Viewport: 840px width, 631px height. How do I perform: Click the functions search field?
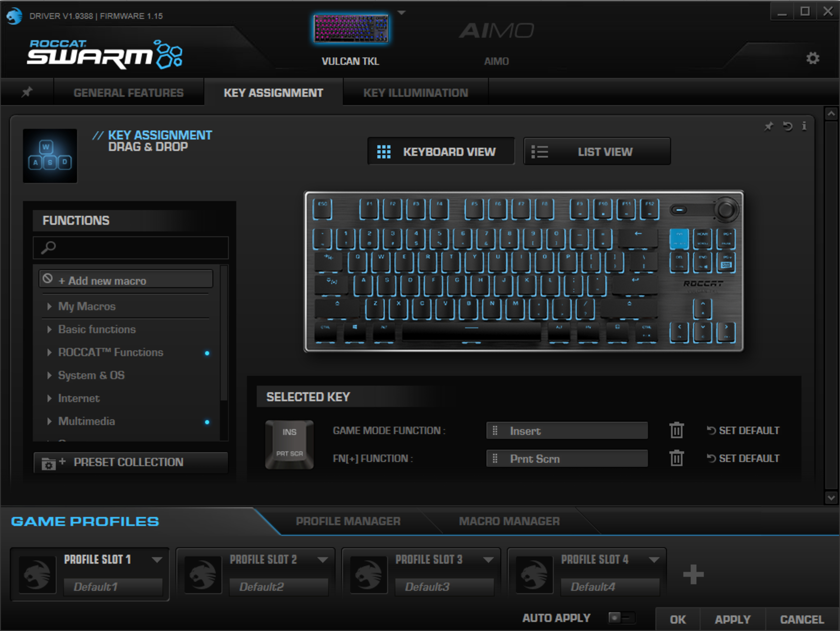point(131,248)
